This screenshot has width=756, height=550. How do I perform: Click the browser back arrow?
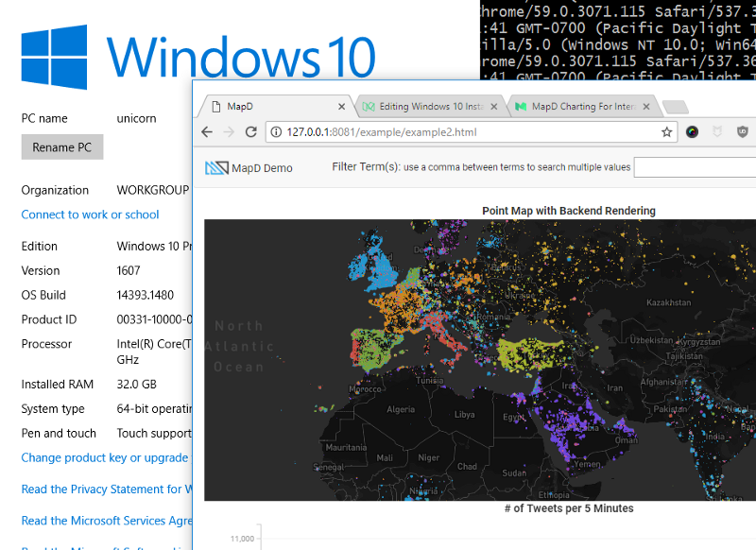coord(207,132)
